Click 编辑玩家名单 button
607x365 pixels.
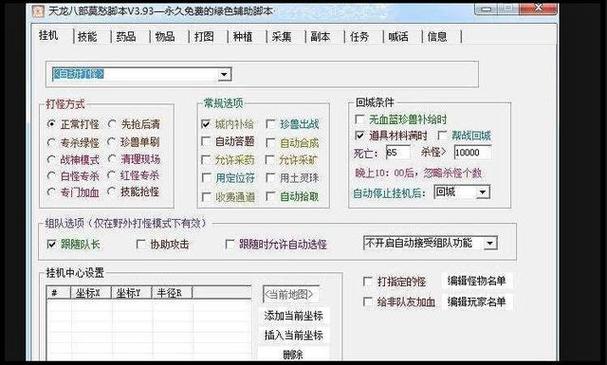(x=477, y=302)
